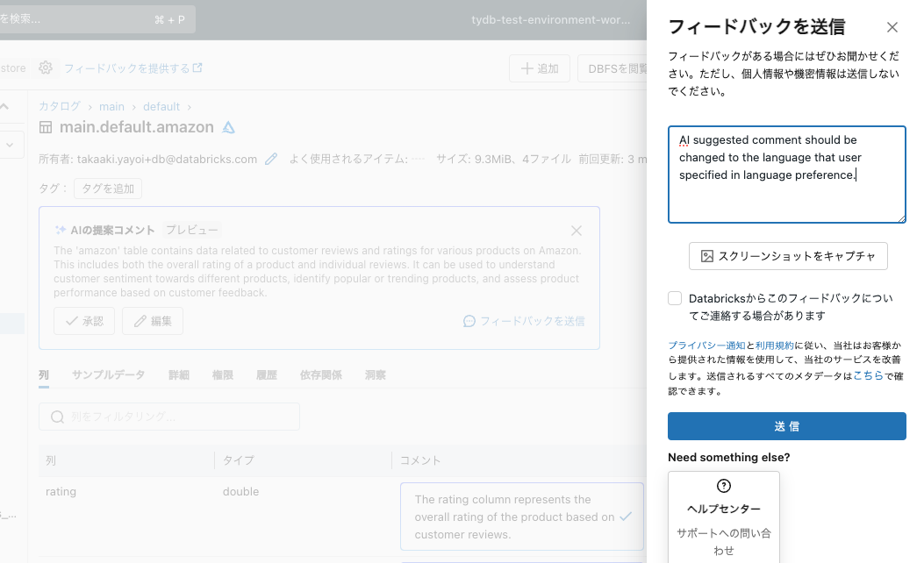Approve the AI comment with the 承認 button

click(x=83, y=321)
